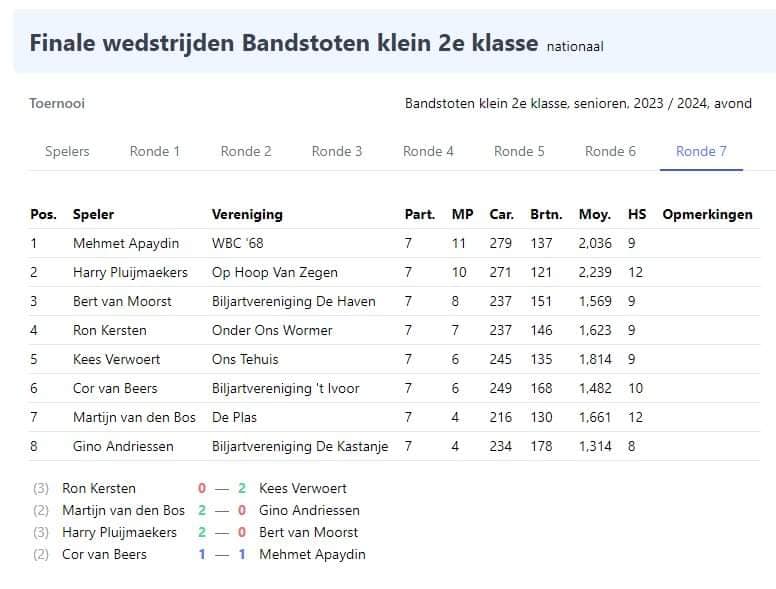Viewport: 776px width, 589px height.
Task: Select Biljartvereniging De Haven club name
Action: pyautogui.click(x=293, y=301)
